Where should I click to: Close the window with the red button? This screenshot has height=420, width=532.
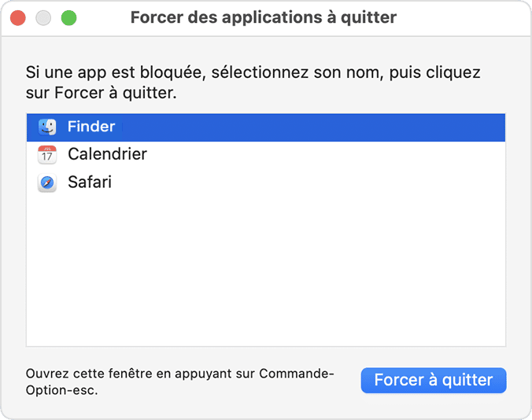(x=19, y=17)
